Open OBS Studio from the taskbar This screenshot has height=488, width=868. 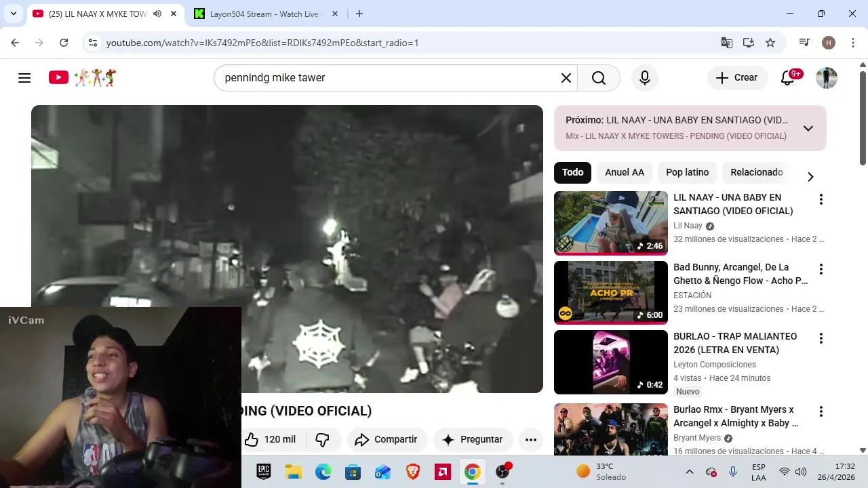tap(502, 472)
